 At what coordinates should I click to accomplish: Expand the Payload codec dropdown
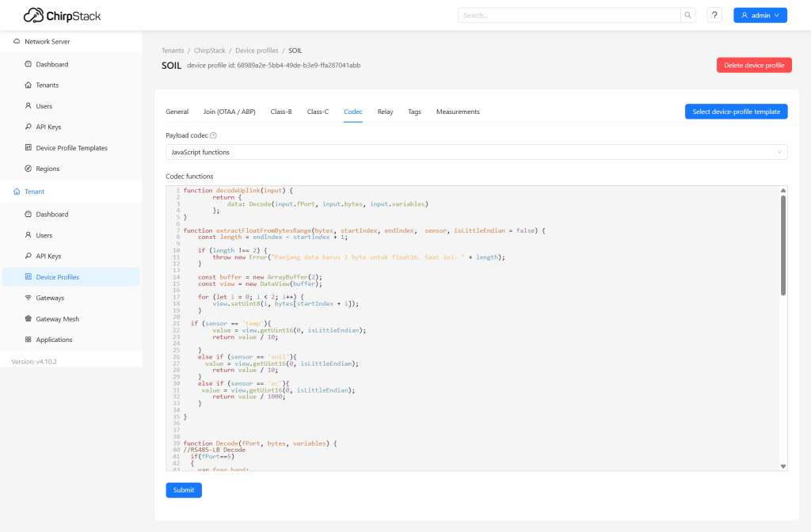(x=476, y=152)
